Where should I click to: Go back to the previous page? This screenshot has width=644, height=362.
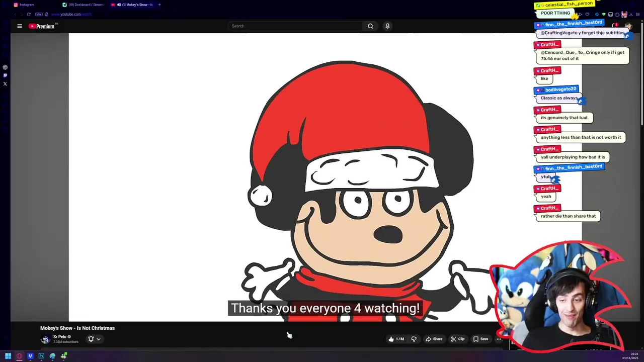tap(15, 14)
